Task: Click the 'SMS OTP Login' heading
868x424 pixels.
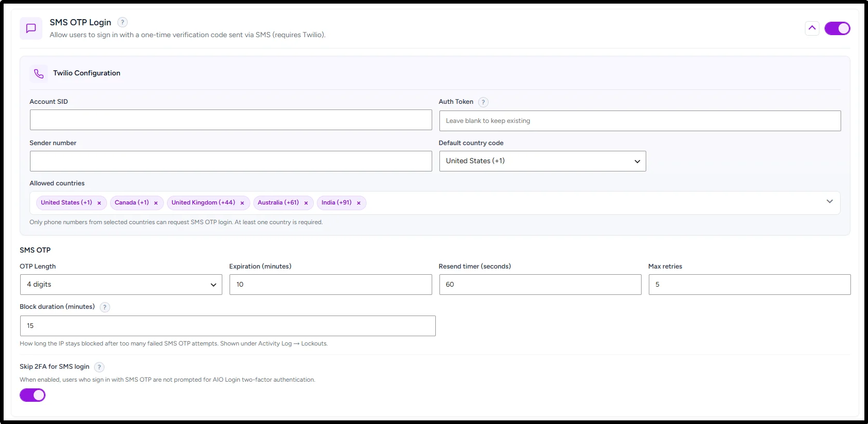Action: [80, 22]
